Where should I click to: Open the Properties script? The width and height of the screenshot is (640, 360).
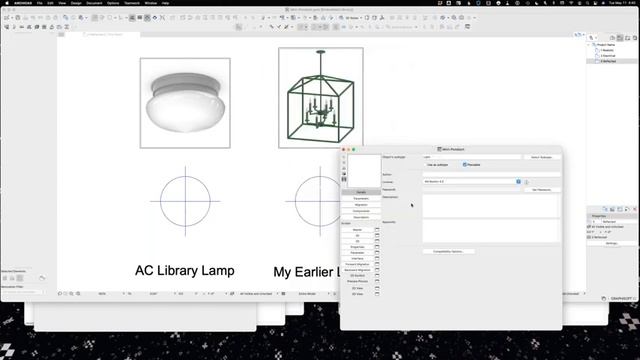point(358,247)
